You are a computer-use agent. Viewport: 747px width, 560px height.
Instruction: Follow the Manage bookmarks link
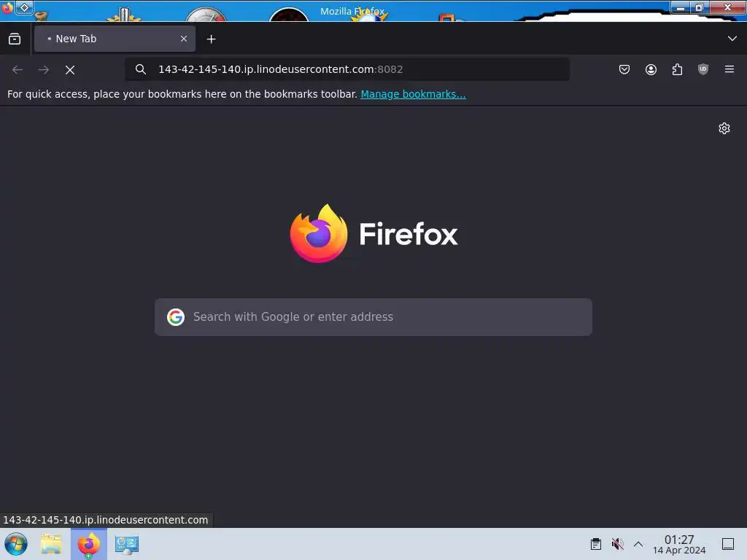[x=413, y=94]
